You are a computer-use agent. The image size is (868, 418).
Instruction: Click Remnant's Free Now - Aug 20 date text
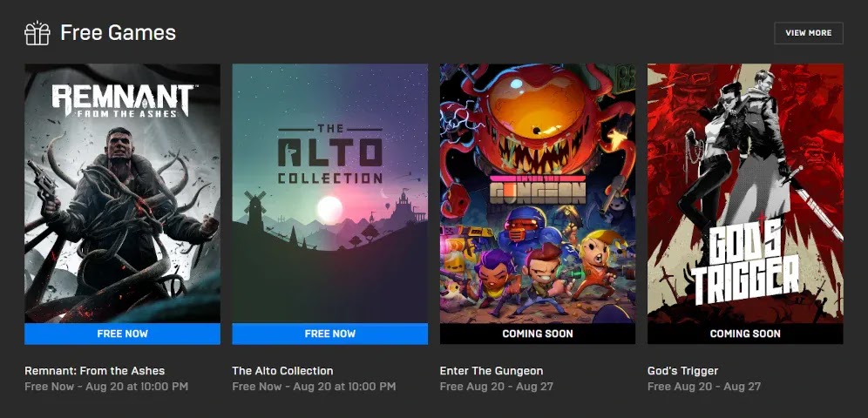pos(106,387)
